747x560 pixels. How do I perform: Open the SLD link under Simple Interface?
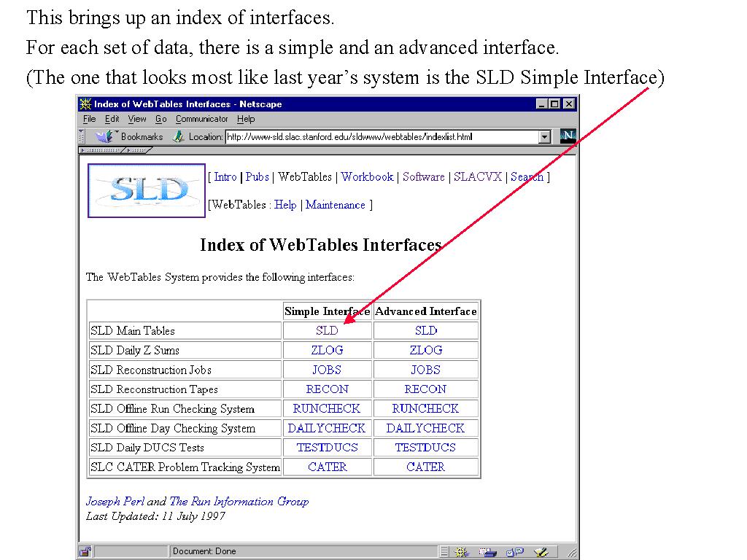pyautogui.click(x=327, y=330)
